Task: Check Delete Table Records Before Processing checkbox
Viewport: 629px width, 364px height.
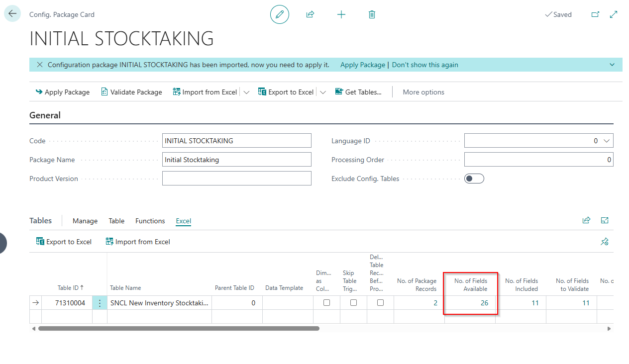Action: click(380, 302)
